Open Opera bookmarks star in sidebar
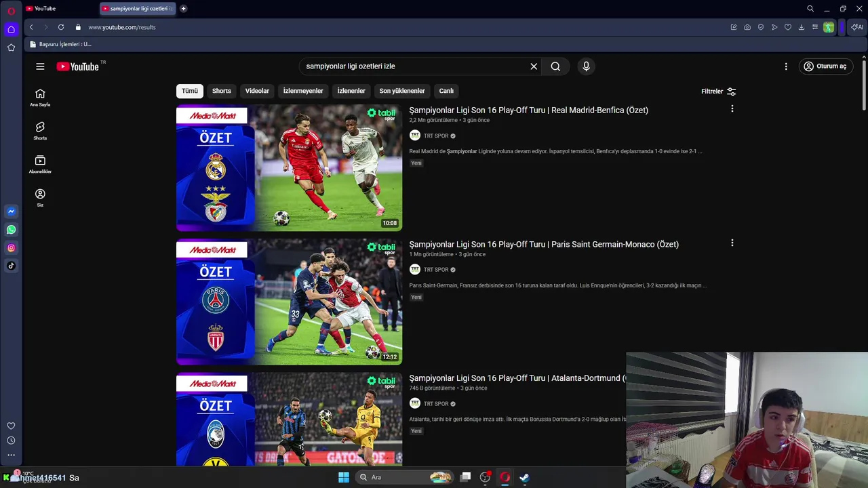The height and width of the screenshot is (488, 868). tap(11, 47)
